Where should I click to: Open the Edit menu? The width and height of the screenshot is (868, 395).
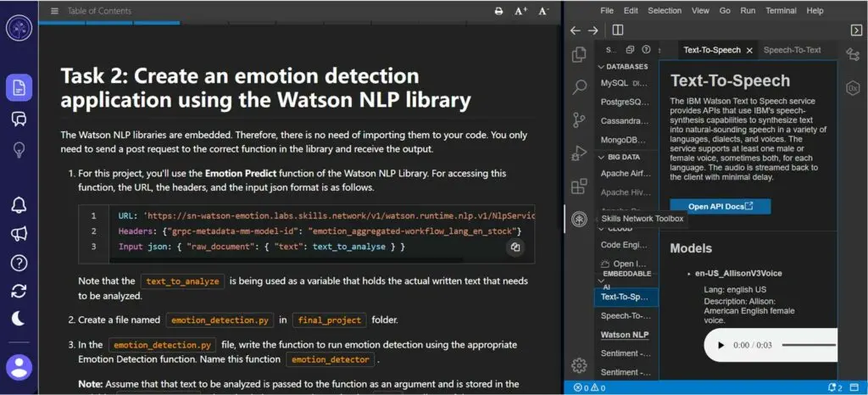click(x=631, y=10)
